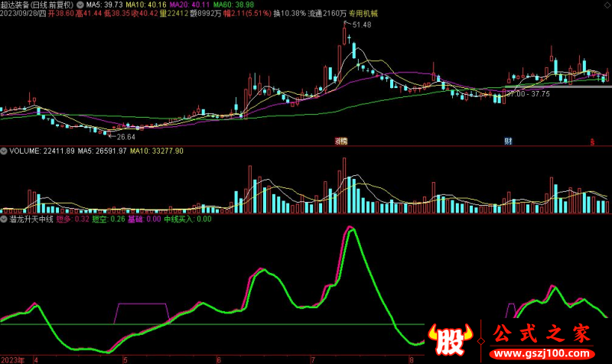Click the 2023年 label on the time axis
Screen dimensions: 612x364
coord(12,360)
